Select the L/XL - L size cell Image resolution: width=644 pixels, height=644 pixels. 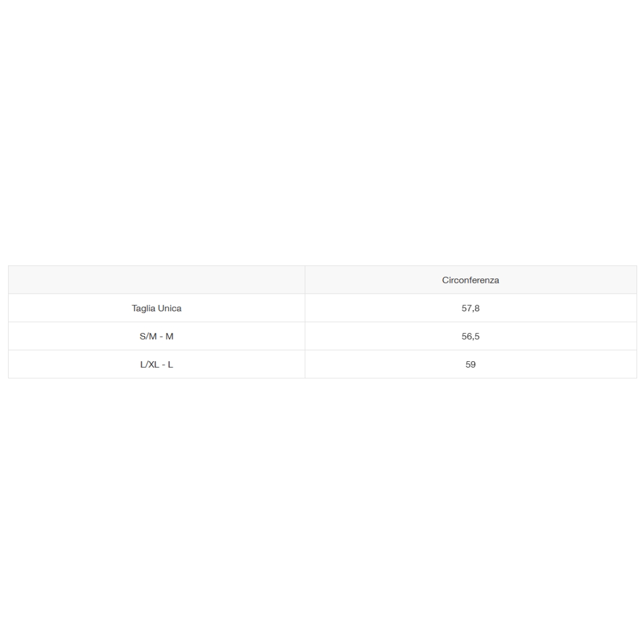click(157, 364)
